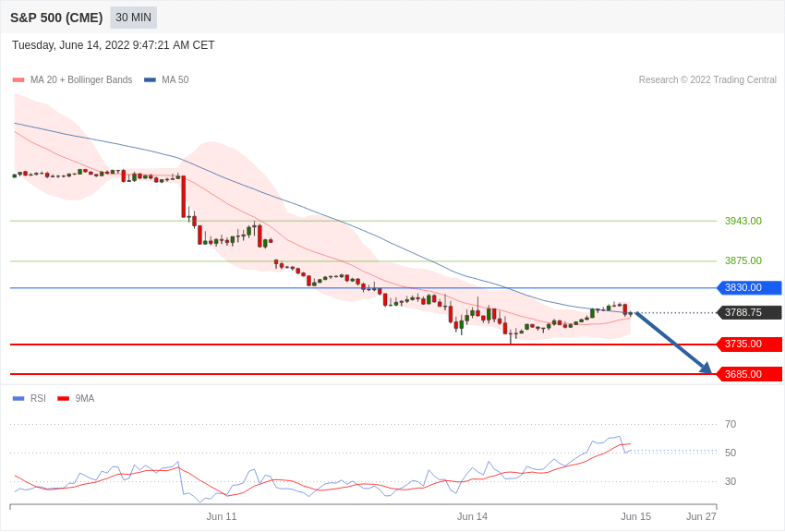Click the MA 20 + Bollinger Bands label
Screen dimensions: 785x532
(81, 80)
